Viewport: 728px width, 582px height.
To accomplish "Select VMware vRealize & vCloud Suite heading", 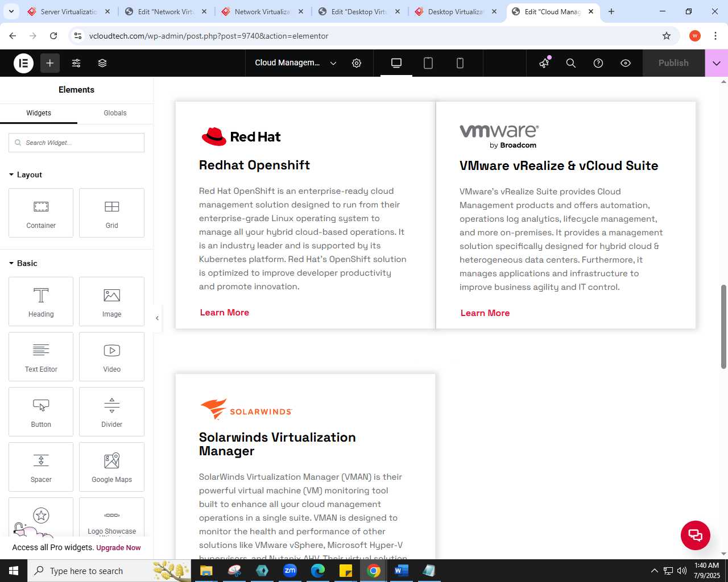I will click(559, 165).
